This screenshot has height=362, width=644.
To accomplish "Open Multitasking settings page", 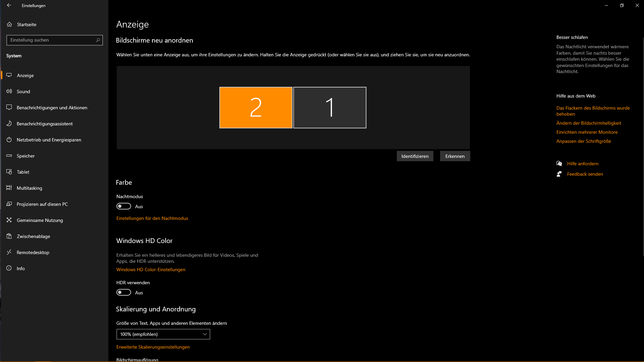I will point(30,188).
